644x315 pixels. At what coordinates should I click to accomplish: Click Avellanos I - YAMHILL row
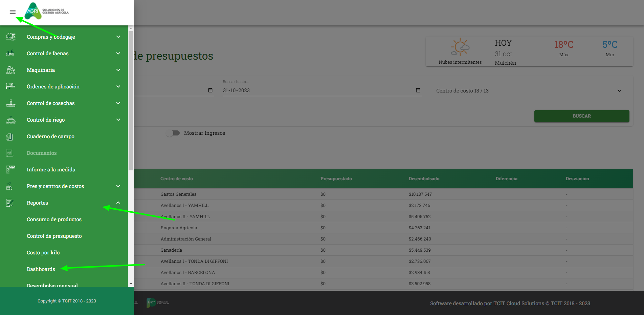click(x=383, y=205)
